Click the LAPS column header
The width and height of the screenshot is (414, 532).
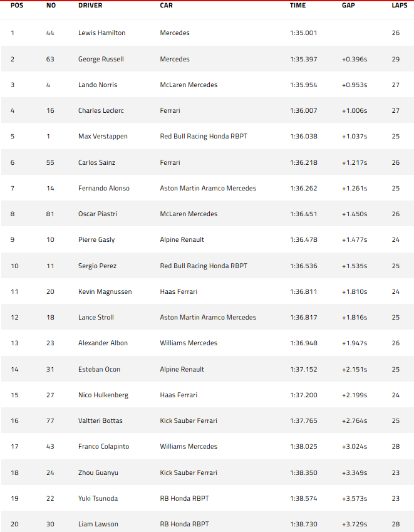coord(399,6)
